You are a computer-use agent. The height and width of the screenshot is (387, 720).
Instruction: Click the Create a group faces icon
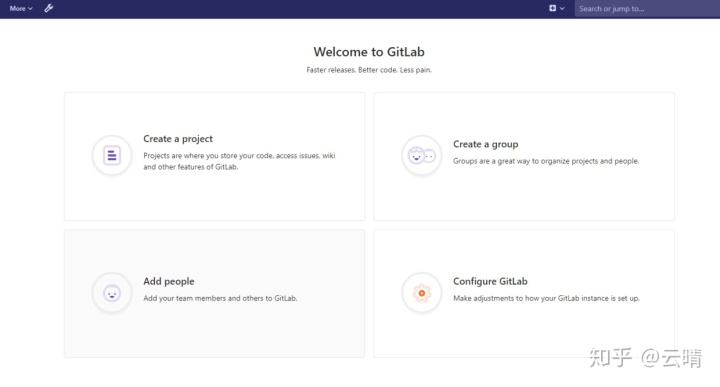point(422,155)
